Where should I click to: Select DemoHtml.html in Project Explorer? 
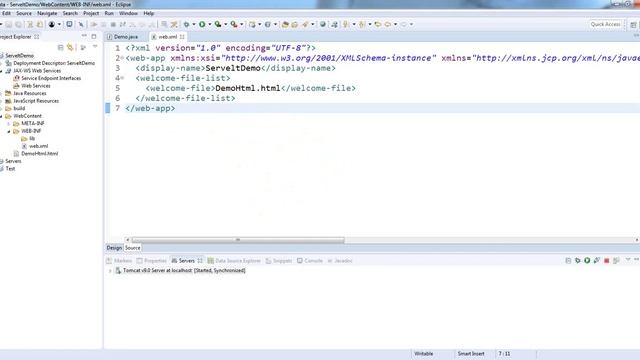click(40, 154)
